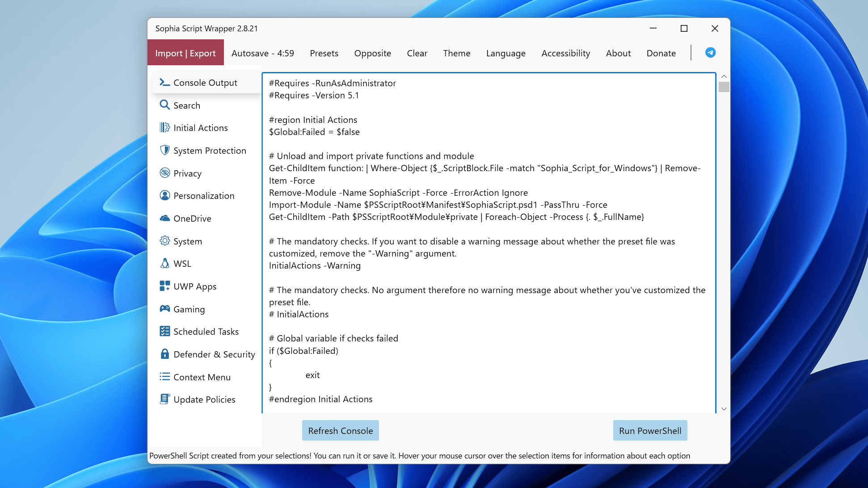This screenshot has width=868, height=488.
Task: Click the Gaming controller icon
Action: 164,309
